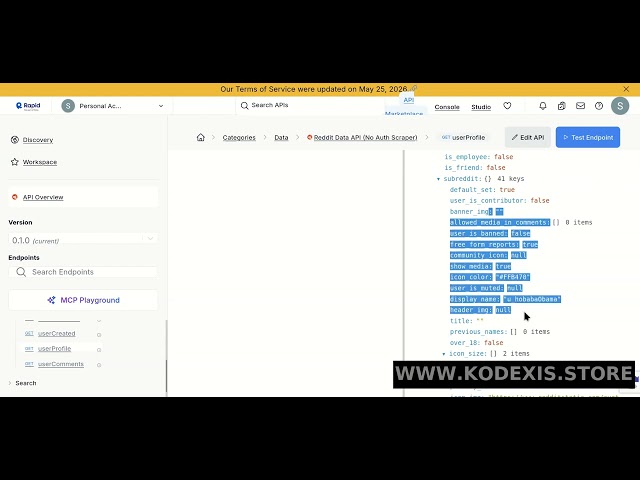Image resolution: width=640 pixels, height=480 pixels.
Task: Click the status circle beside userComments
Action: 99,365
